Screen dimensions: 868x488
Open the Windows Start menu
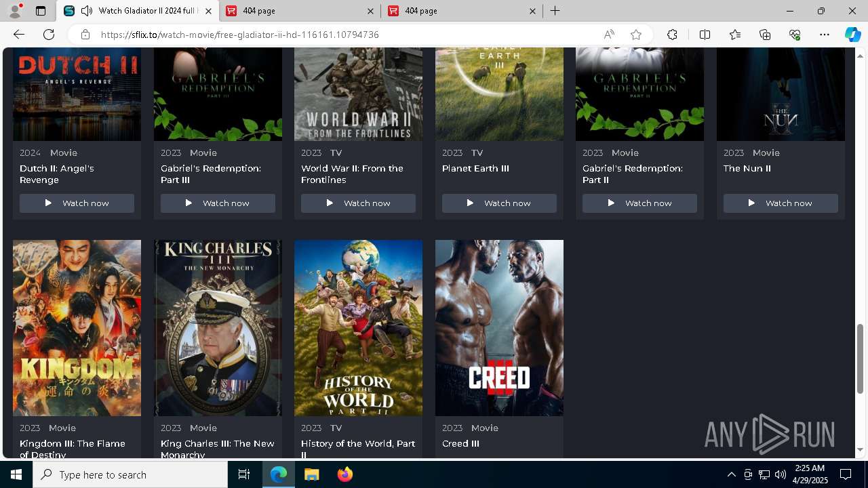click(16, 474)
